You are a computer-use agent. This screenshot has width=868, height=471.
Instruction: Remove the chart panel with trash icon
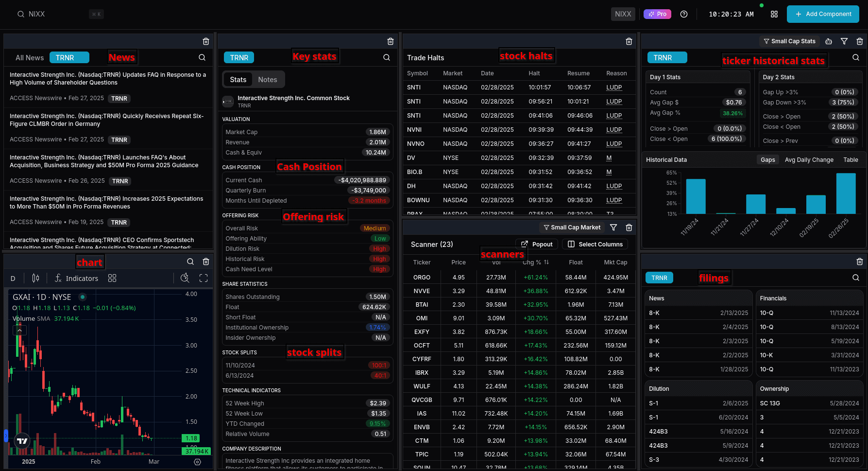(206, 262)
